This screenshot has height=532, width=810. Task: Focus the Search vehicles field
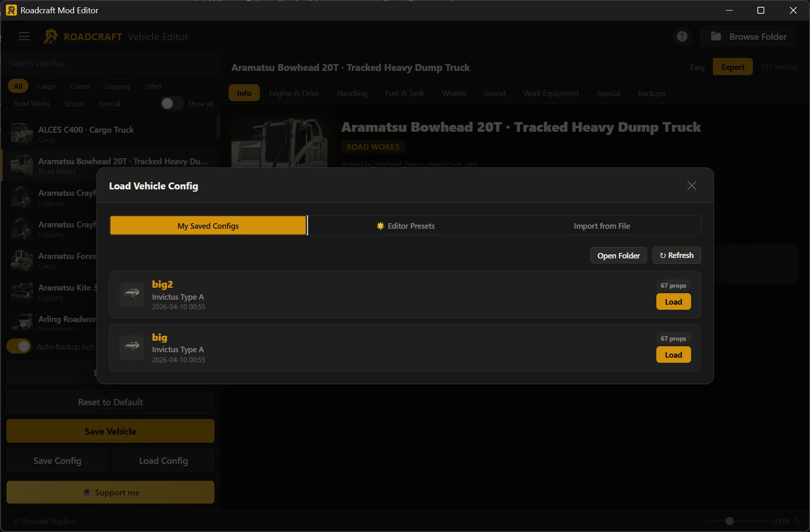[x=110, y=64]
